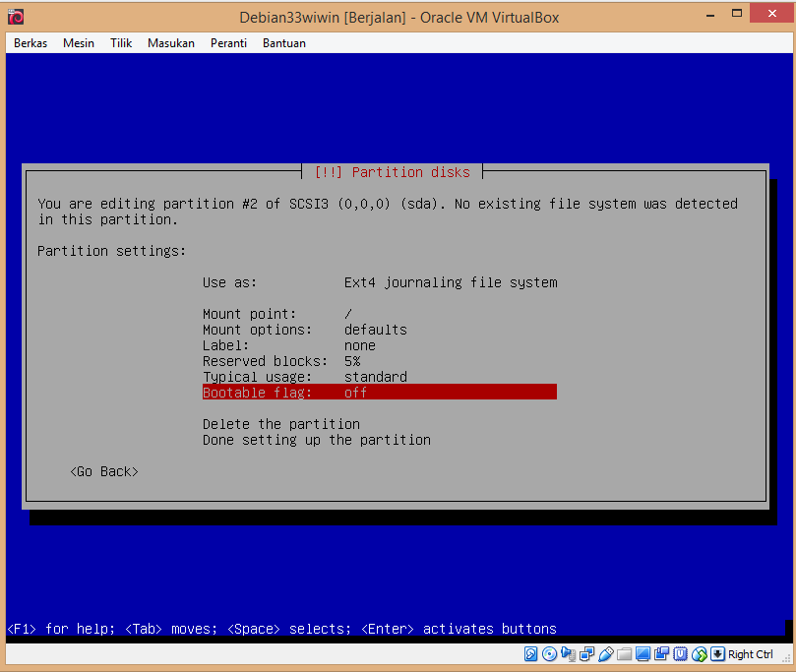
Task: Click the Right Ctrl host key label
Action: click(x=751, y=654)
